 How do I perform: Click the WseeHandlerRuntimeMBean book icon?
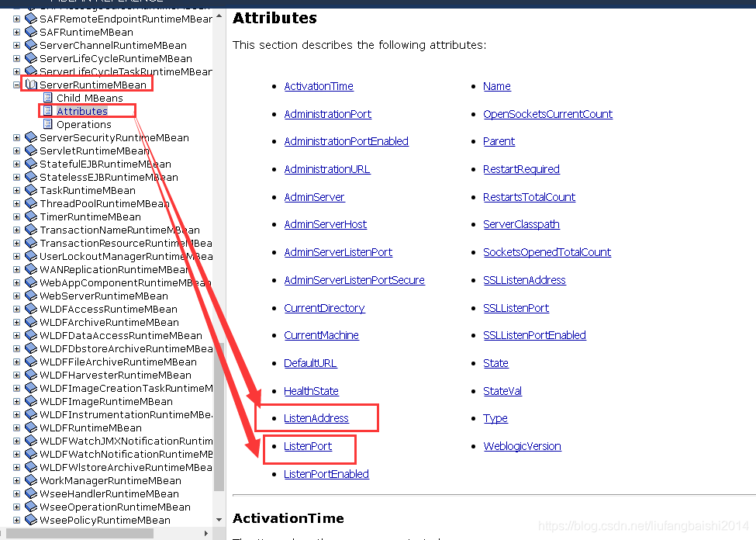coord(31,493)
